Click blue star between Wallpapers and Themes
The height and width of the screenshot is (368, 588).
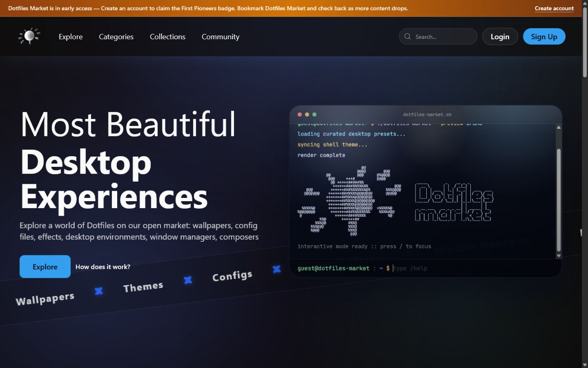pyautogui.click(x=99, y=291)
